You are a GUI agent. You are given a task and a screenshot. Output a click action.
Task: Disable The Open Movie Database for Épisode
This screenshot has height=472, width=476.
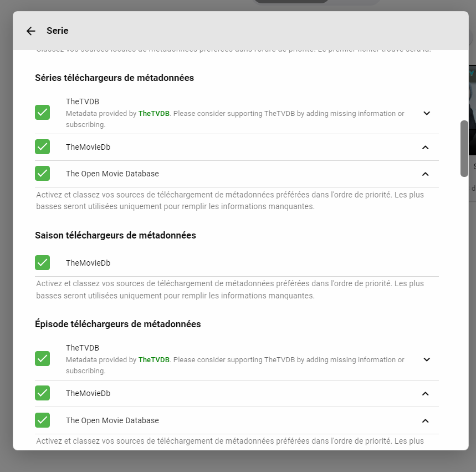43,420
